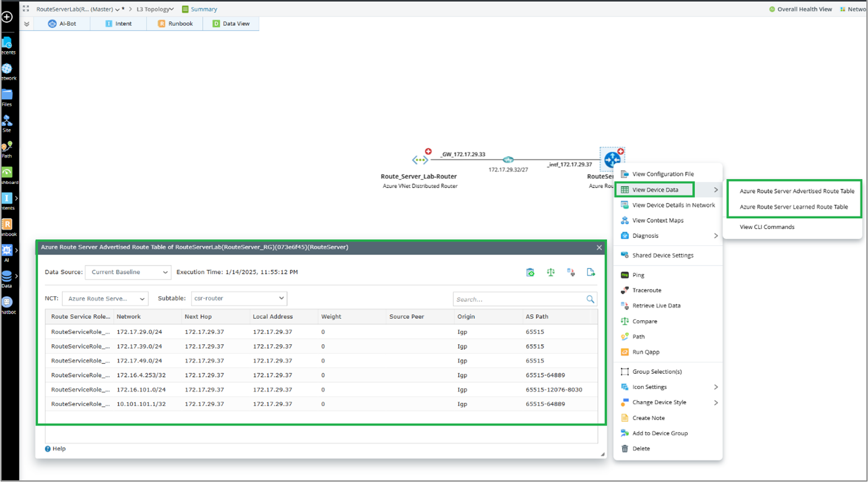Switch to the Runbook tab
868x482 pixels.
tap(175, 24)
